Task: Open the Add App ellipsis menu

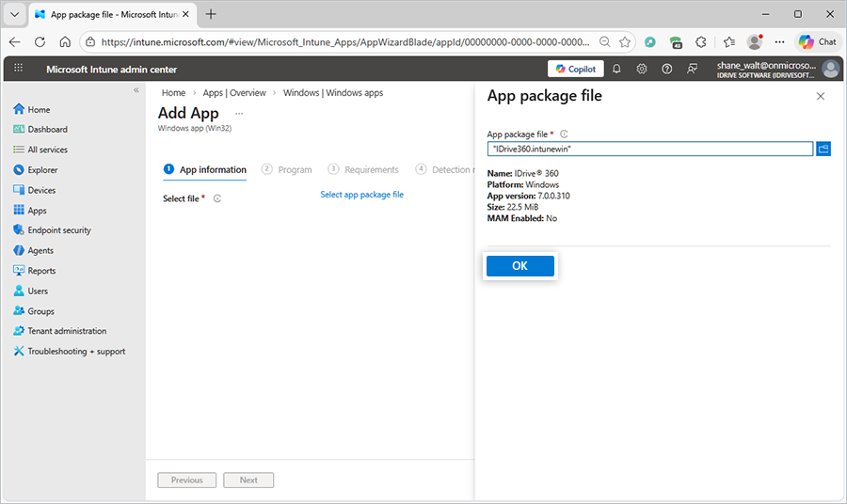Action: click(239, 114)
